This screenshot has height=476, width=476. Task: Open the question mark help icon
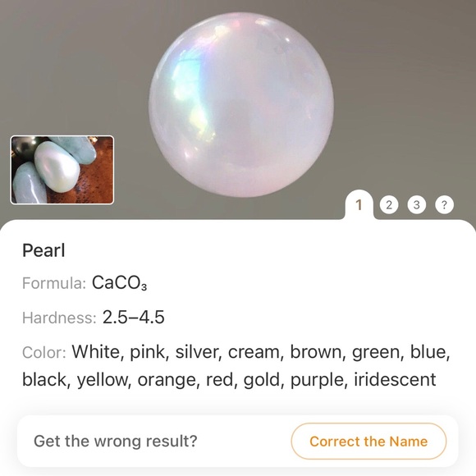click(444, 205)
